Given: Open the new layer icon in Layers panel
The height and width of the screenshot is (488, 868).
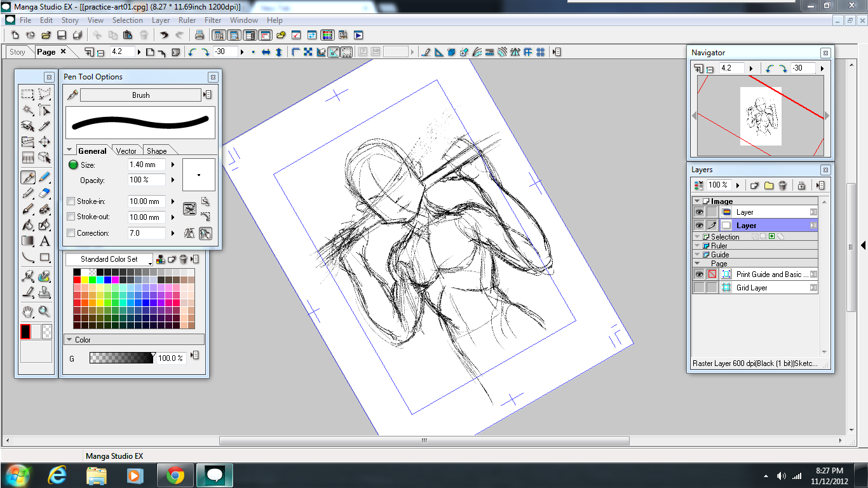Looking at the screenshot, I should pos(754,185).
